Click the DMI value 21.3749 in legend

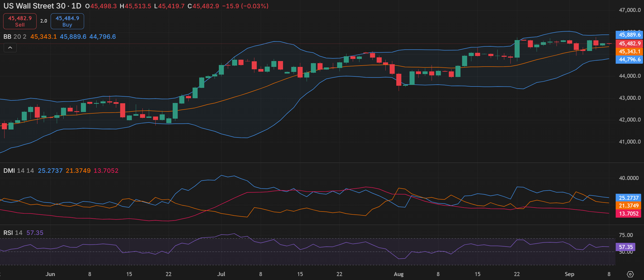click(x=78, y=171)
